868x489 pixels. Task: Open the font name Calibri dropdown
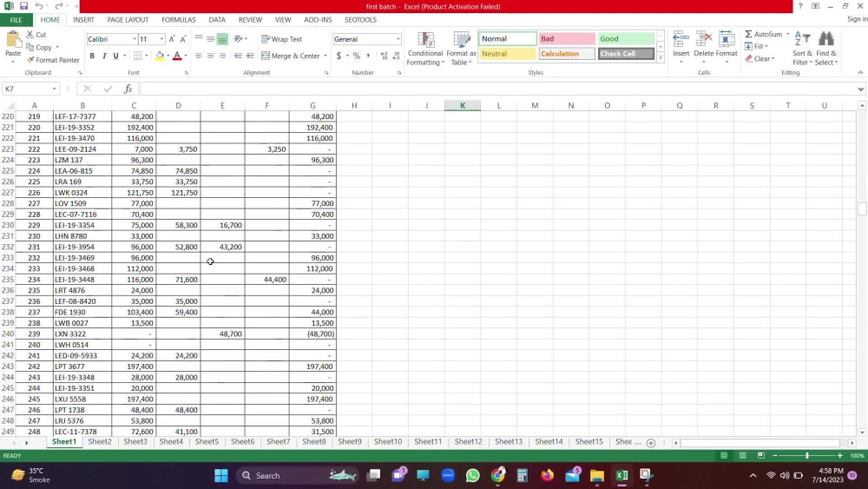(x=134, y=39)
